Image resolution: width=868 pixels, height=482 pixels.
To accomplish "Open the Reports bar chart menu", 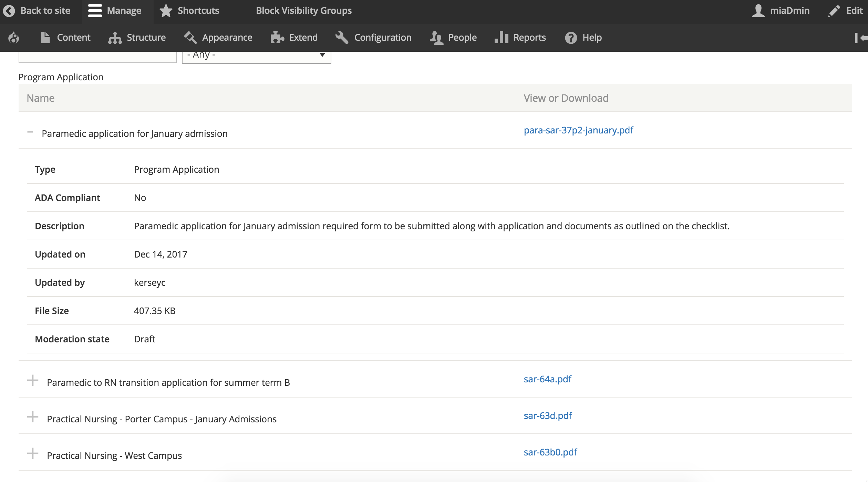I will coord(501,38).
